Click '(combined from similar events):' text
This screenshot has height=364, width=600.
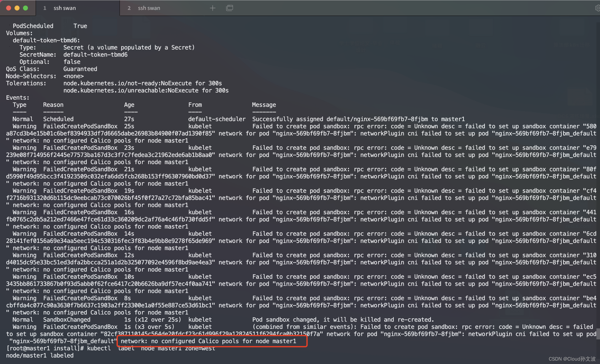tap(305, 327)
